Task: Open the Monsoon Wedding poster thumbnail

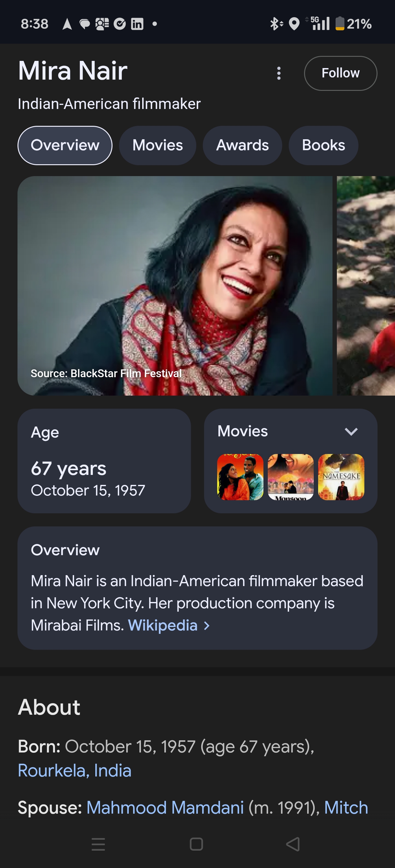Action: coord(290,477)
